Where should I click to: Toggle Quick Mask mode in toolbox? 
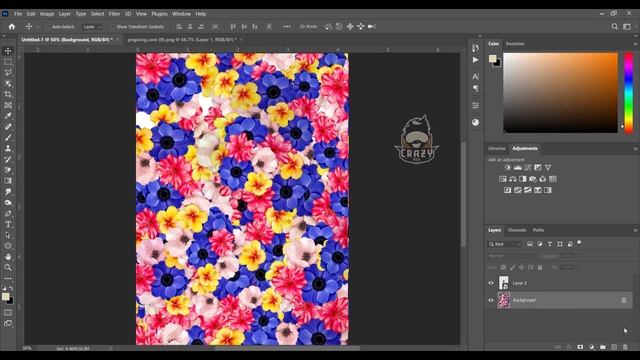pyautogui.click(x=8, y=312)
